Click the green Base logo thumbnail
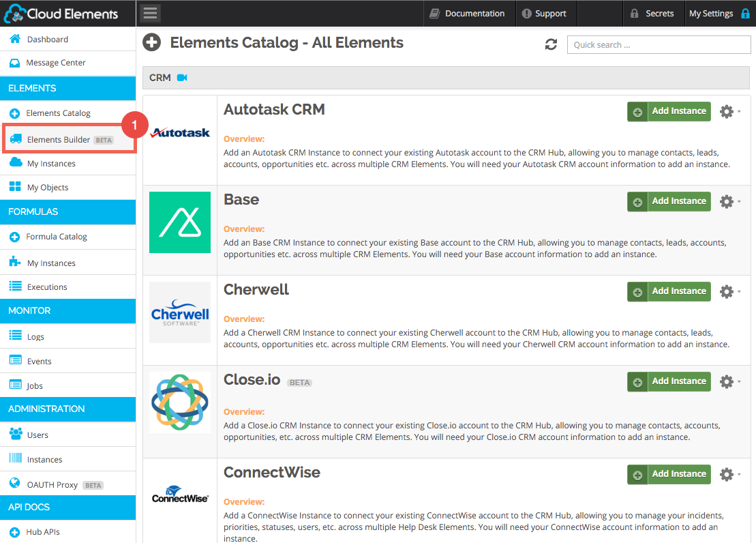756x543 pixels. coord(180,222)
